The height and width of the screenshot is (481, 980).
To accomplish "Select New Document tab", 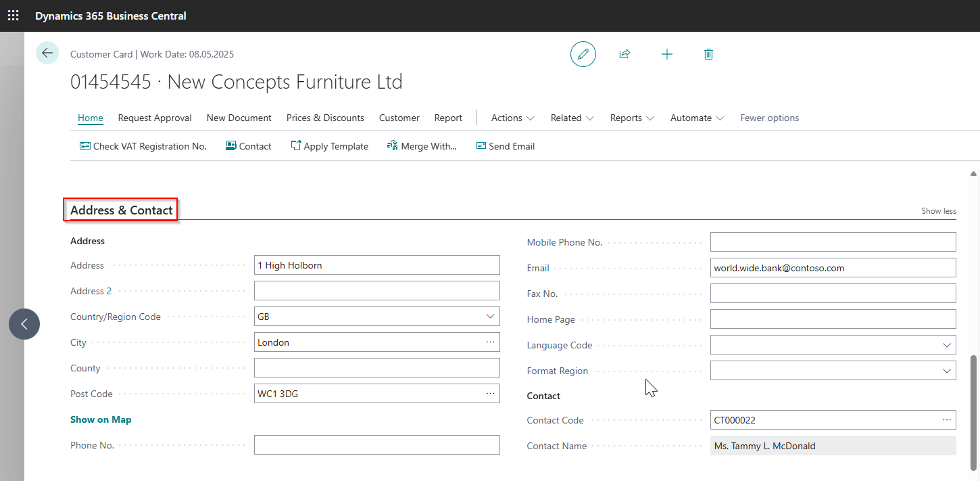I will 239,118.
